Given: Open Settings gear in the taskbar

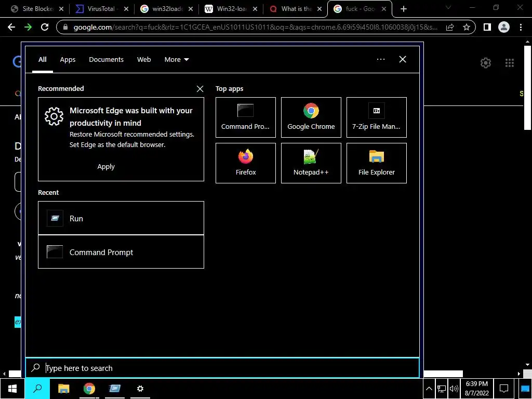Looking at the screenshot, I should [140, 389].
